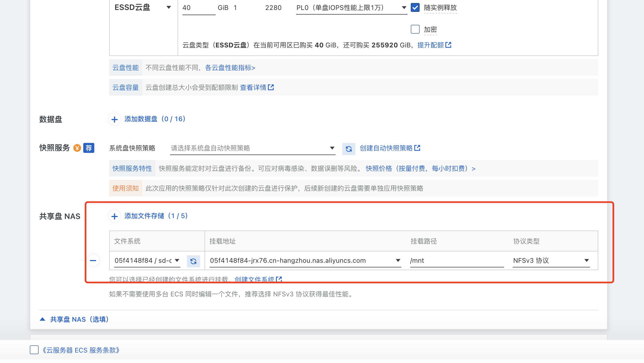Viewport: 644px width, 363px height.
Task: Open the 创建自动快照策略 link
Action: click(x=386, y=148)
